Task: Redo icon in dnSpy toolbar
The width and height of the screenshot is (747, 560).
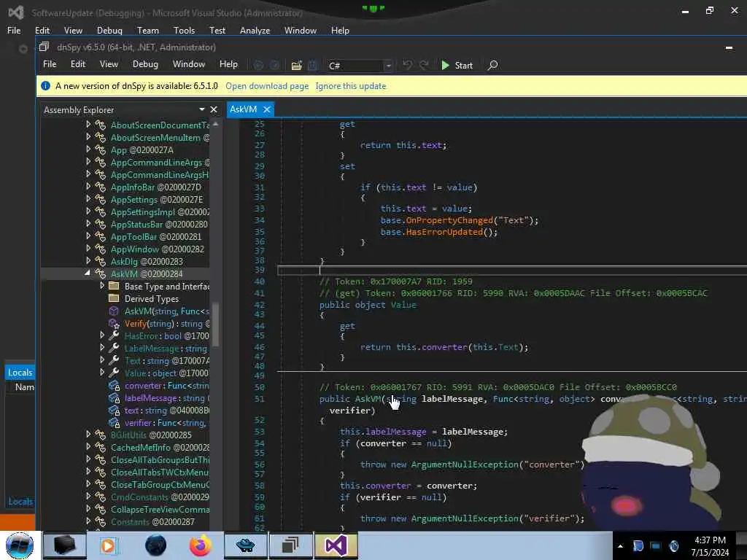Action: tap(424, 65)
